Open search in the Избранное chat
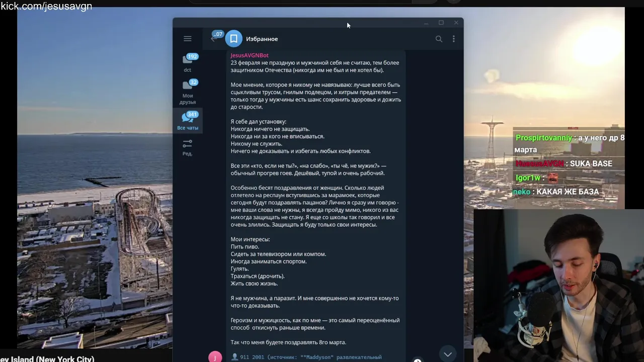Image resolution: width=644 pixels, height=362 pixels. pyautogui.click(x=439, y=39)
